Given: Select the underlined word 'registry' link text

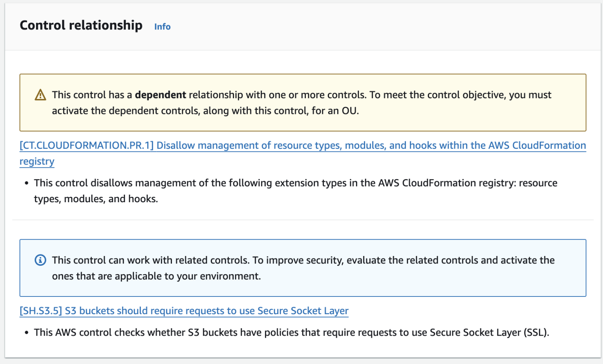Looking at the screenshot, I should click(x=37, y=162).
